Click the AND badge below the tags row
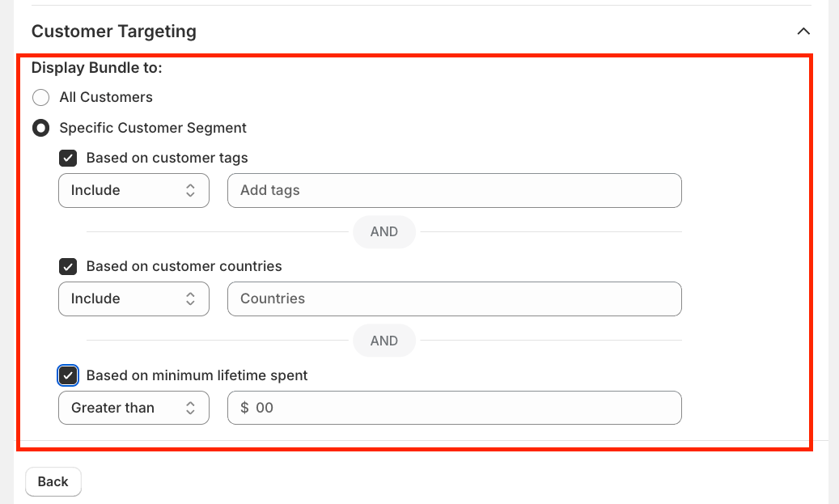Viewport: 839px width, 504px height. [x=383, y=232]
